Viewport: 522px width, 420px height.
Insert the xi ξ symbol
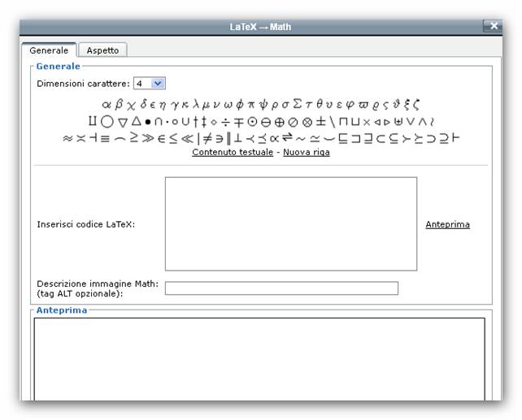(x=407, y=105)
